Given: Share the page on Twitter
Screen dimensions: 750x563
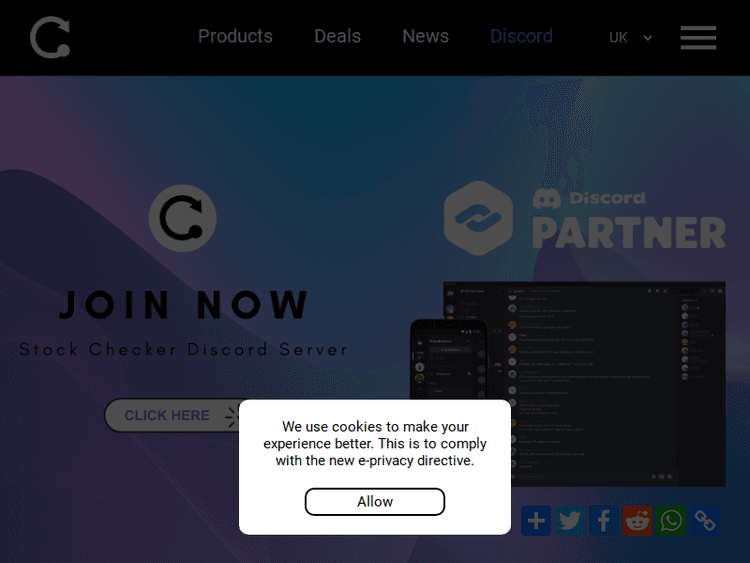Looking at the screenshot, I should point(570,520).
